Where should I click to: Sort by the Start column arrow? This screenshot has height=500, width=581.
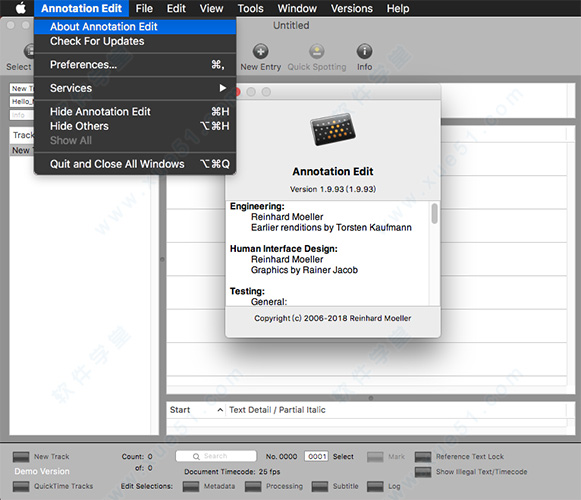(220, 410)
